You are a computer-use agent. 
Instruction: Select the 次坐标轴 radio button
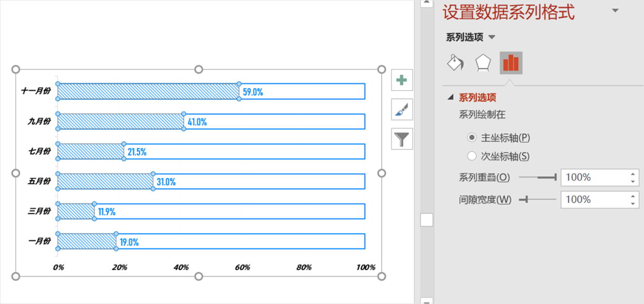[472, 156]
